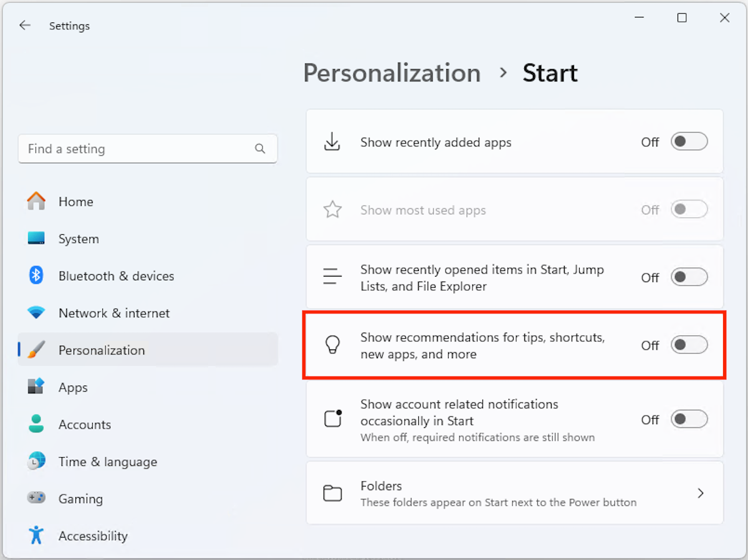Image resolution: width=748 pixels, height=560 pixels.
Task: Go to Bluetooth & devices
Action: [148, 275]
